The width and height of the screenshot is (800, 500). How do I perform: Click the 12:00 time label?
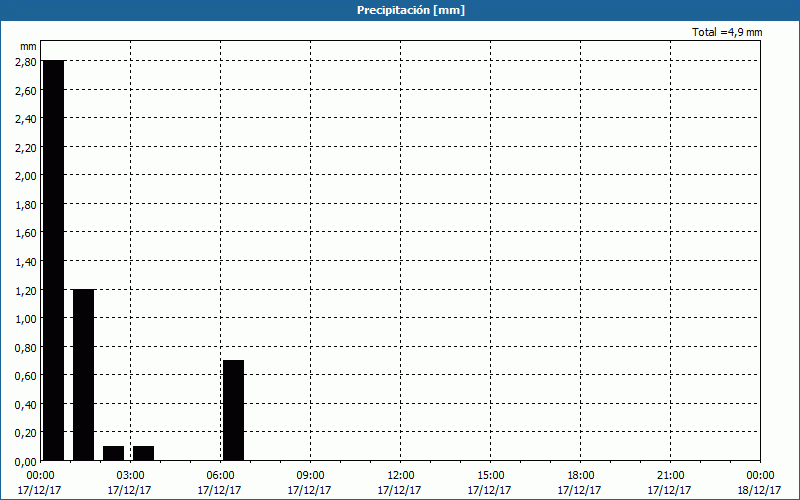pyautogui.click(x=401, y=476)
